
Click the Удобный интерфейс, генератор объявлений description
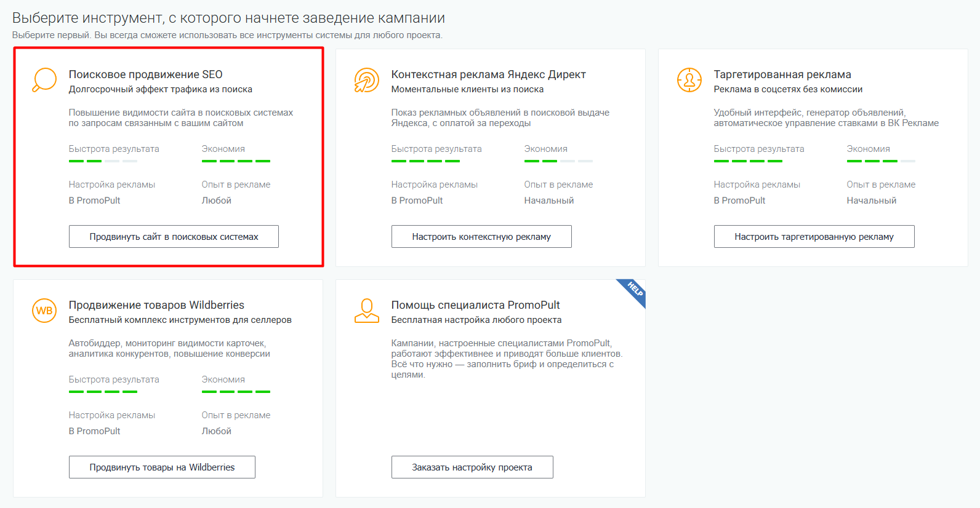point(826,118)
